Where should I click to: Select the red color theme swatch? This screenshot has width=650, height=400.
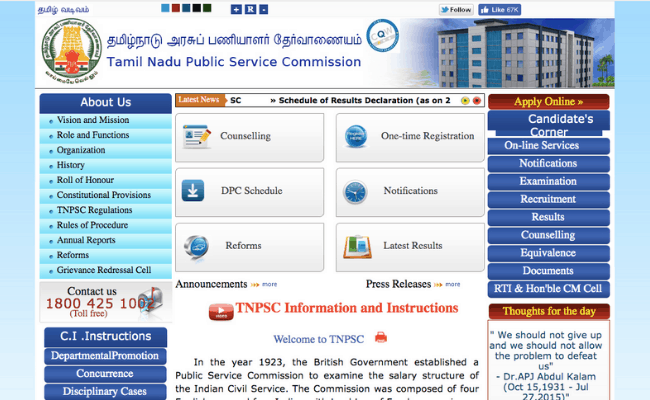178,9
